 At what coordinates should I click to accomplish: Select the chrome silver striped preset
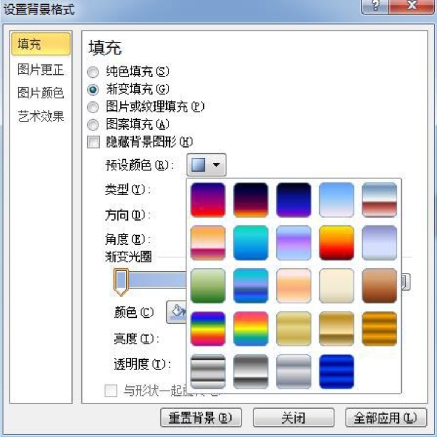pyautogui.click(x=208, y=372)
